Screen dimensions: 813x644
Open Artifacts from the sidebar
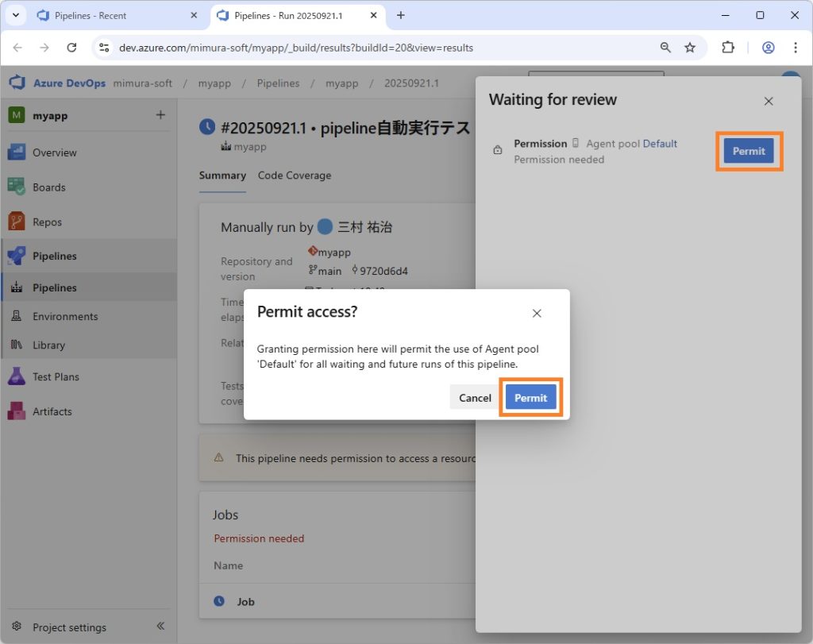[x=52, y=411]
